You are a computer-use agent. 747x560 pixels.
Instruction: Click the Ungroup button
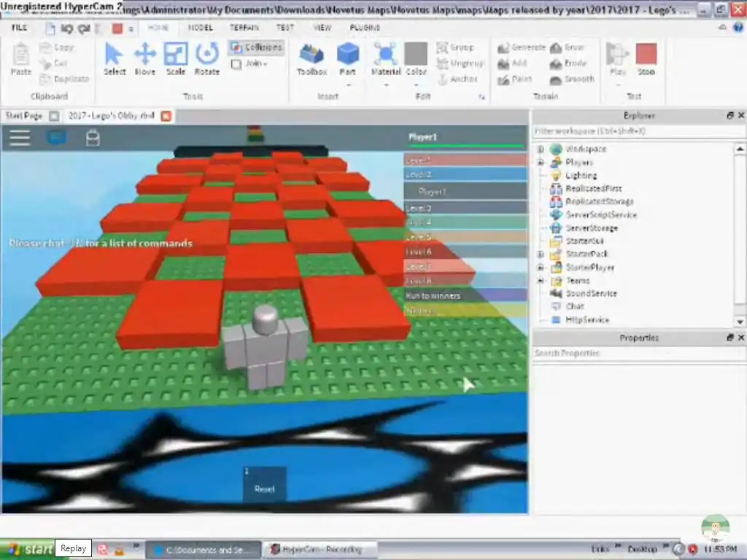pos(460,63)
